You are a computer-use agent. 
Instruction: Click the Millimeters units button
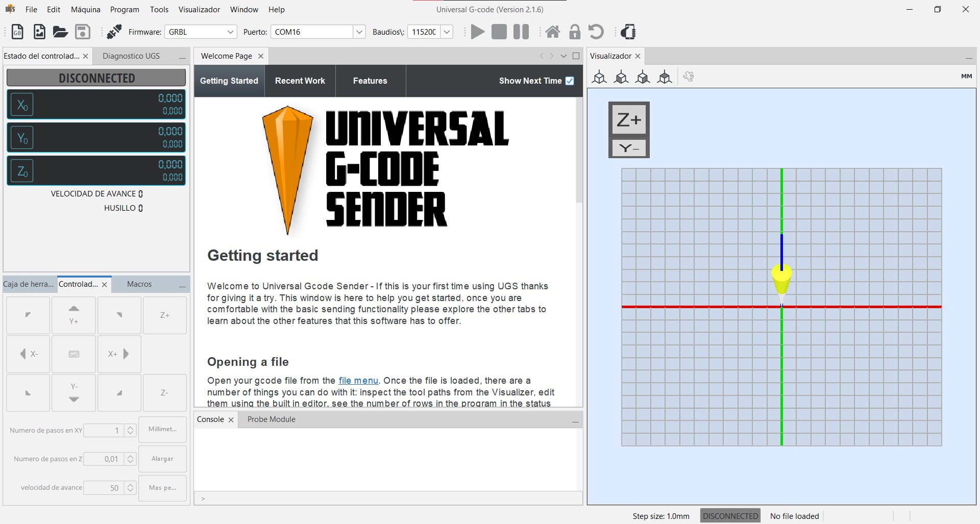[x=162, y=430]
